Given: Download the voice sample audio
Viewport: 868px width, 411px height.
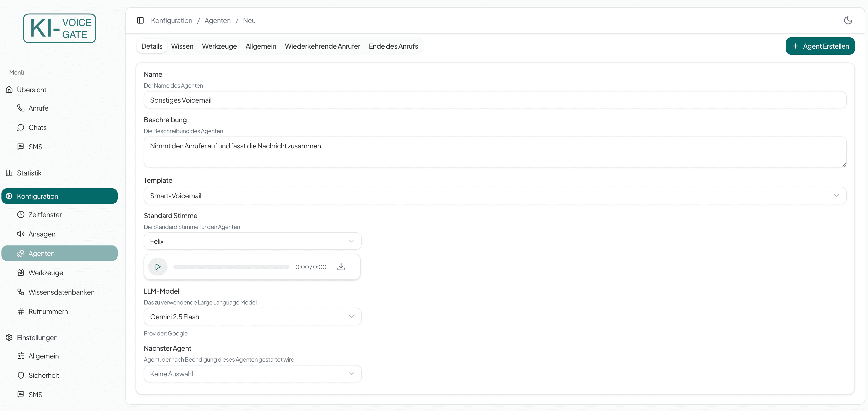Looking at the screenshot, I should (341, 266).
